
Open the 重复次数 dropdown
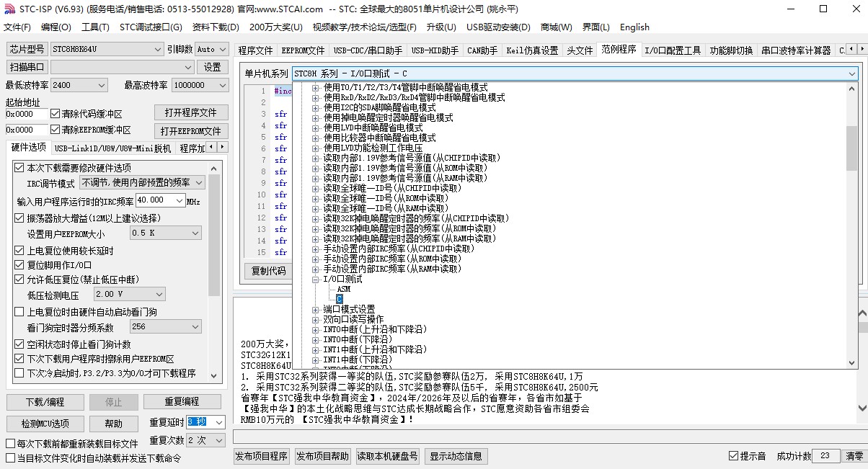206,440
